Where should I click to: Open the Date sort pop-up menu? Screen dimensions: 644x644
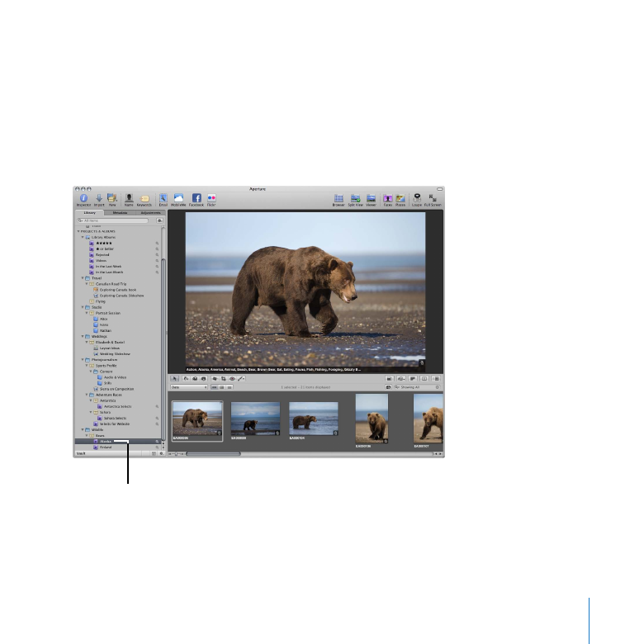pos(189,387)
